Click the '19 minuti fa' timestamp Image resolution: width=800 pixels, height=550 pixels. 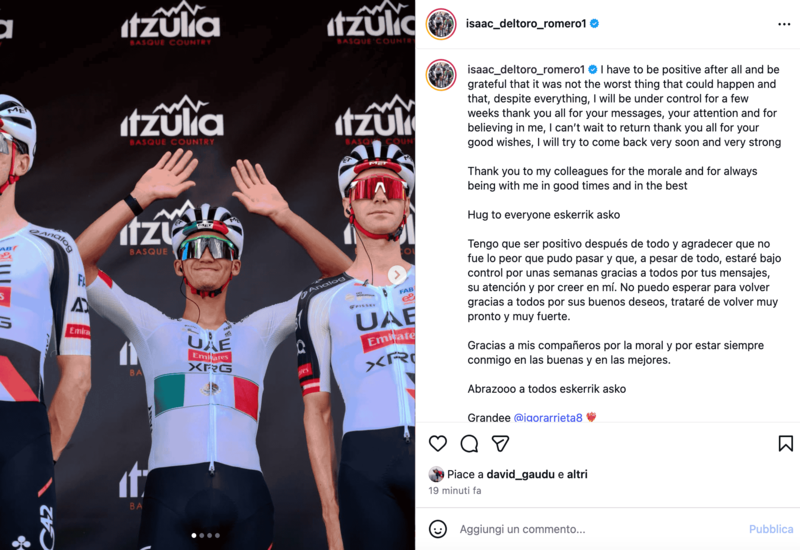(x=455, y=490)
